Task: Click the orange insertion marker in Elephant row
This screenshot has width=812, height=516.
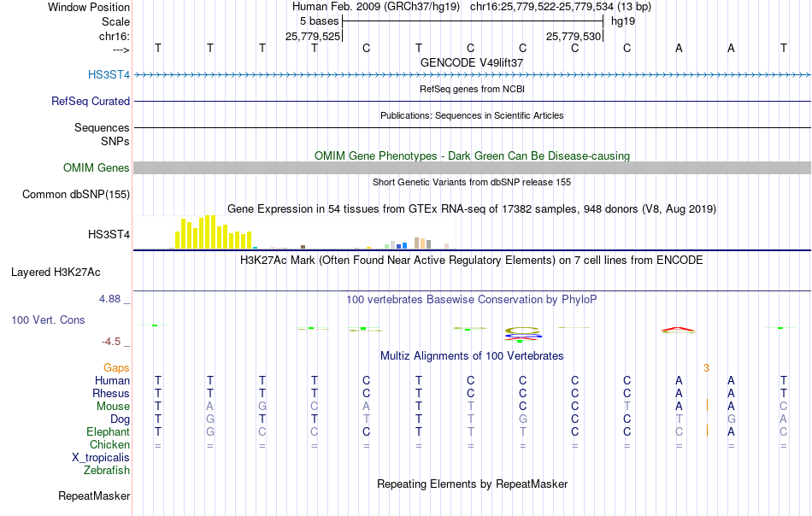Action: pyautogui.click(x=707, y=431)
